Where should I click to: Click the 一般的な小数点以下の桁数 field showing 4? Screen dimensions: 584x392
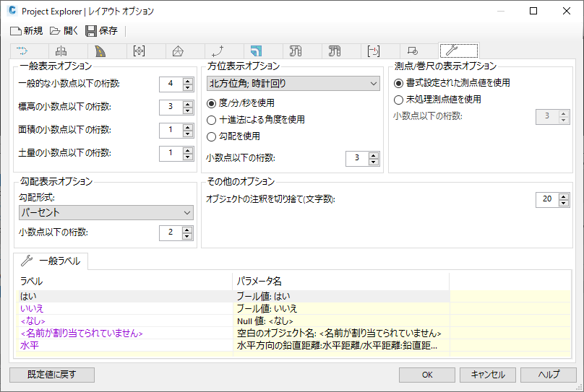pyautogui.click(x=171, y=84)
